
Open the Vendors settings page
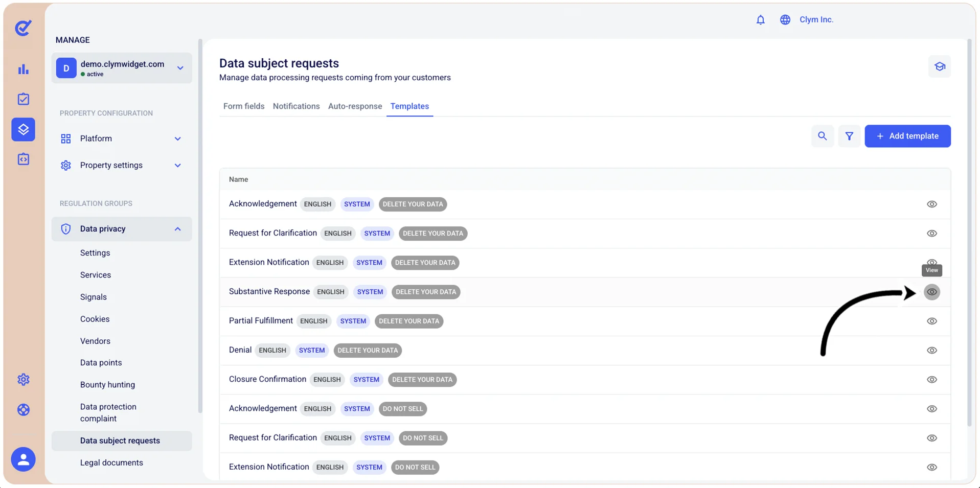pyautogui.click(x=95, y=341)
